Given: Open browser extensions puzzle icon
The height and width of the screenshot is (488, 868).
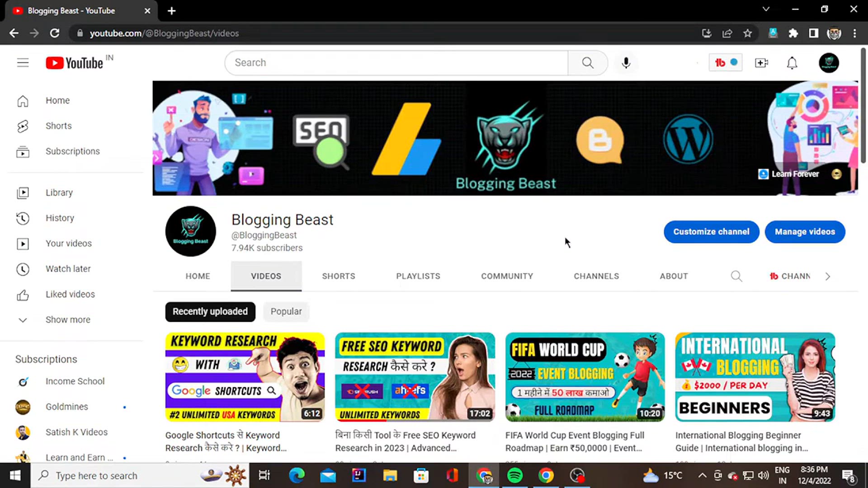Looking at the screenshot, I should tap(793, 33).
